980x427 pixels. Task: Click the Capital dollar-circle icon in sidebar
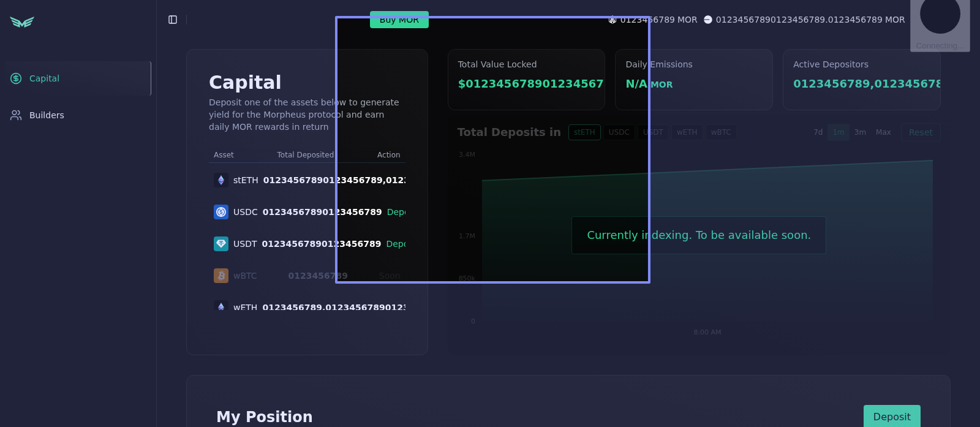pyautogui.click(x=16, y=78)
